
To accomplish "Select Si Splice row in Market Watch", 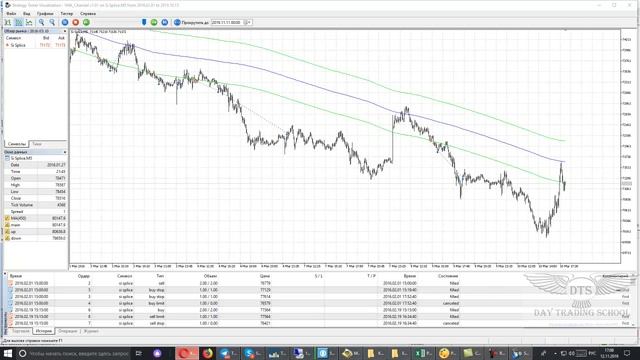I will [x=35, y=45].
